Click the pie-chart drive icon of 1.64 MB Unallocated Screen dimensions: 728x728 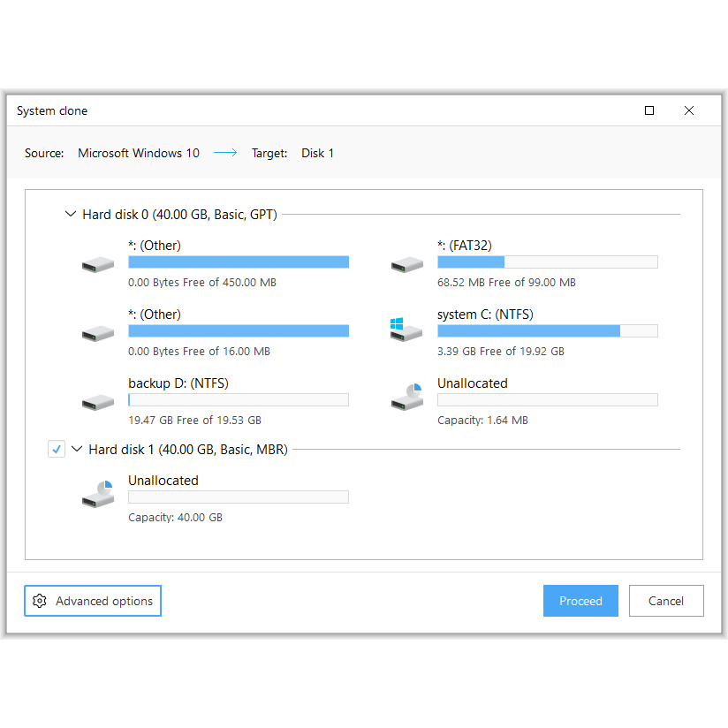pyautogui.click(x=407, y=397)
